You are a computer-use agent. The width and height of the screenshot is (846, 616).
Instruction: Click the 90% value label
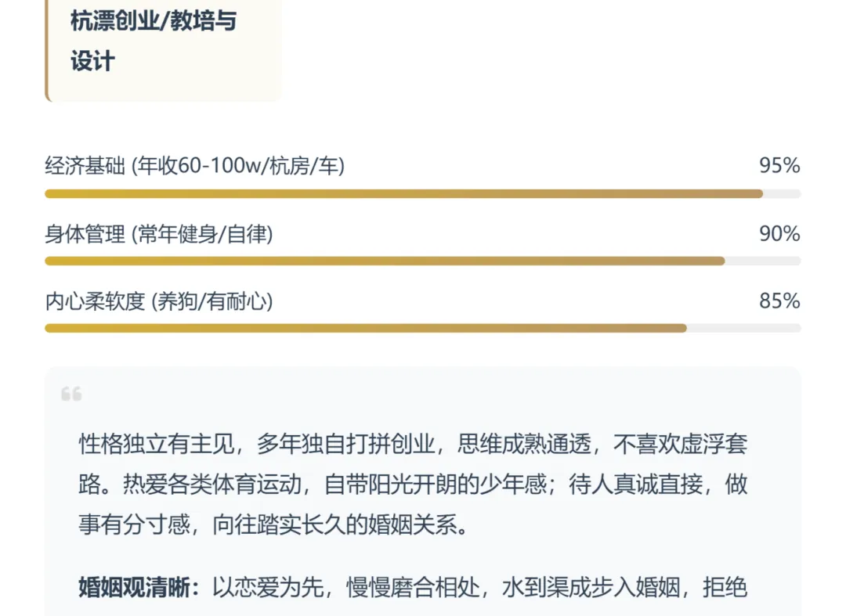pos(779,234)
